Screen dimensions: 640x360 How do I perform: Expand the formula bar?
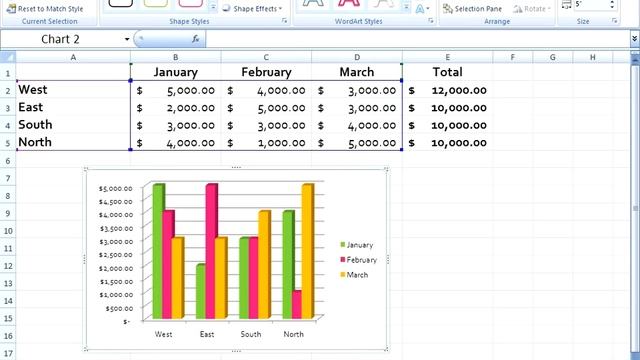point(634,39)
